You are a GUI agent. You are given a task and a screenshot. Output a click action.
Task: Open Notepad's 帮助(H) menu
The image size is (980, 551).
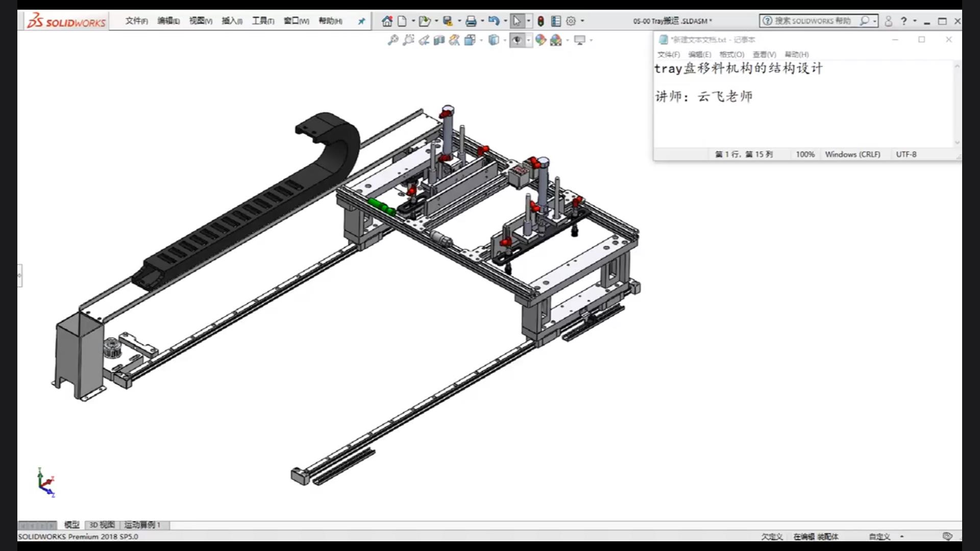click(797, 55)
